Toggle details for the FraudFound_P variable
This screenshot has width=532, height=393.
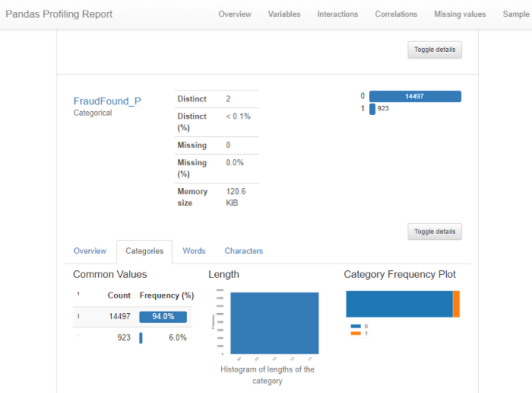[x=434, y=231]
